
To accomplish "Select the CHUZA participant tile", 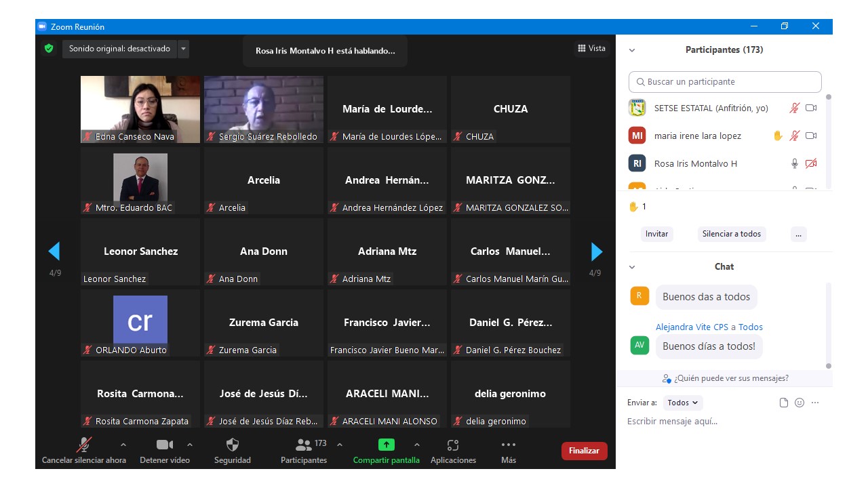I will click(511, 109).
